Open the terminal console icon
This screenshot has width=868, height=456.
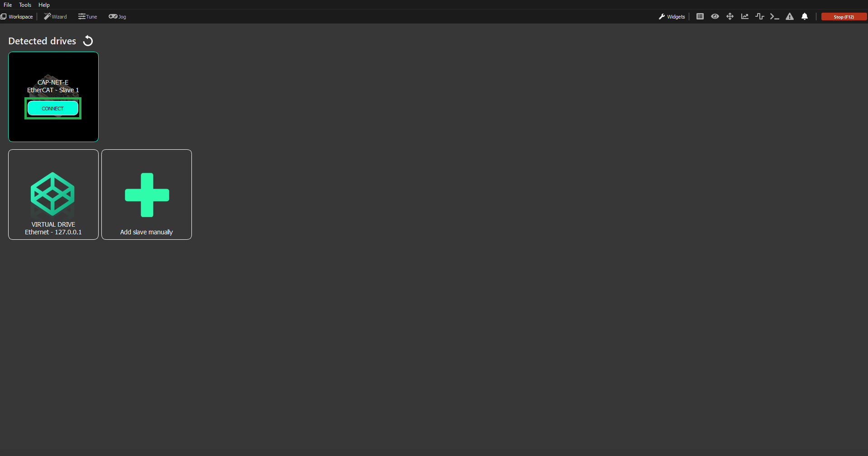[775, 16]
